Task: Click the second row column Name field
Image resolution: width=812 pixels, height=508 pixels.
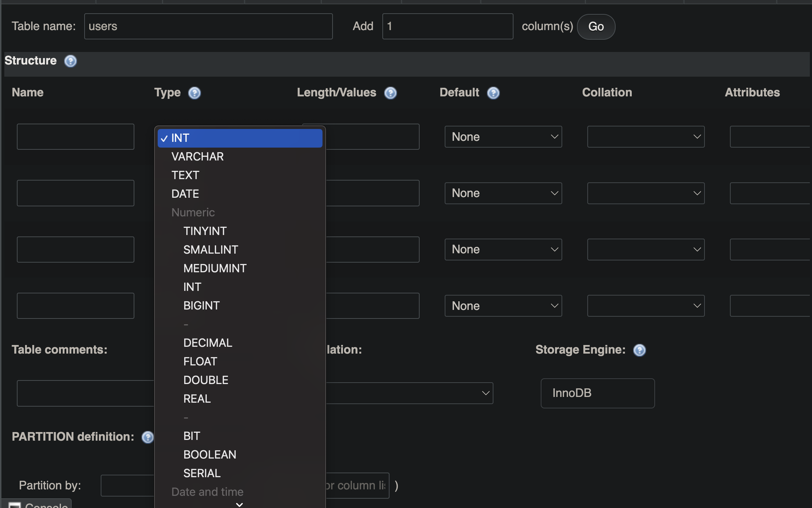Action: [x=75, y=193]
